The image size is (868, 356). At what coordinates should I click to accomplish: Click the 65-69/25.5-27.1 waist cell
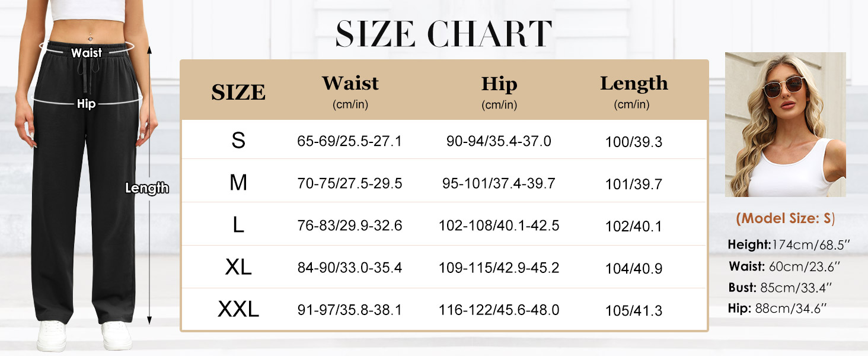coord(350,141)
